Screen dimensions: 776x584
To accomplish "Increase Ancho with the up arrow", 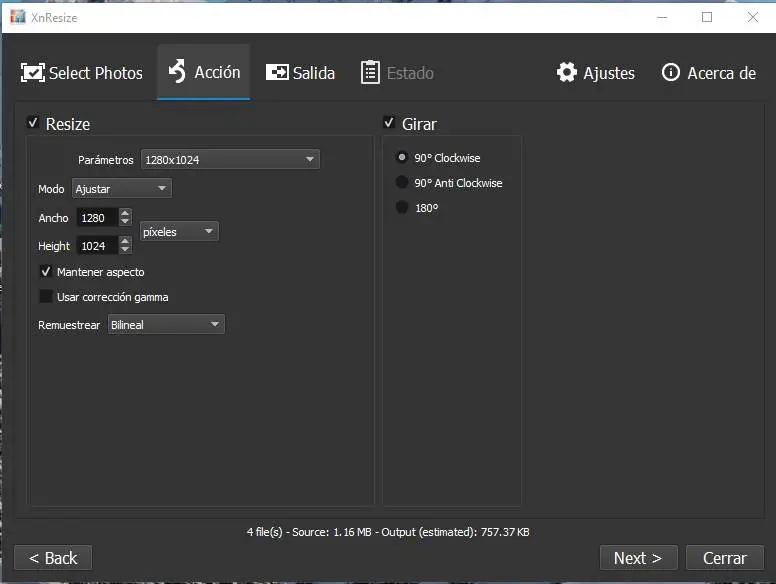I will click(x=125, y=213).
